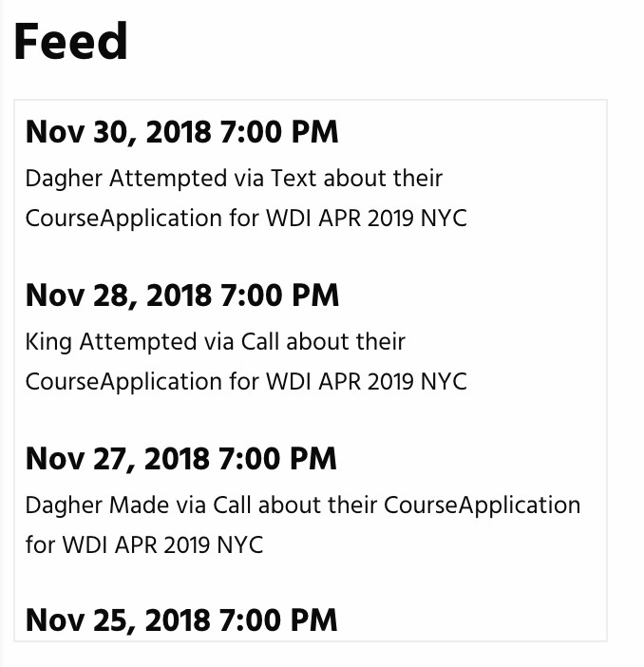Viewport: 644px width, 667px height.
Task: Click WDI APR 2019 NYC under Nov 28
Action: (366, 381)
